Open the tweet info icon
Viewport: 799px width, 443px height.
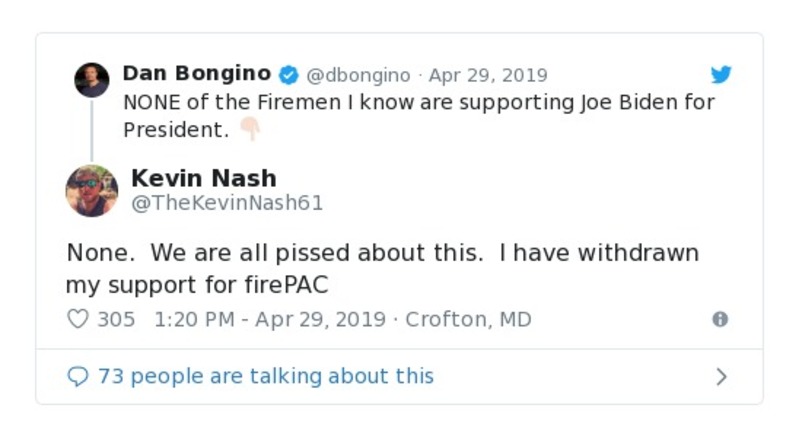[719, 320]
